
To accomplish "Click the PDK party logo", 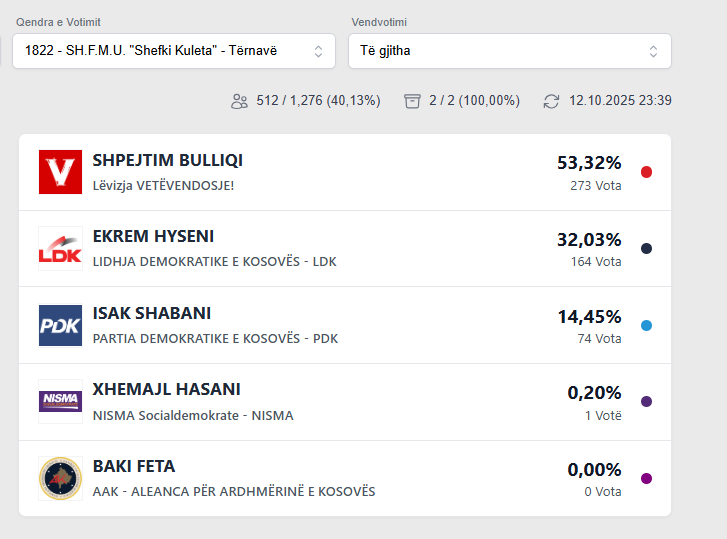I will [x=60, y=325].
